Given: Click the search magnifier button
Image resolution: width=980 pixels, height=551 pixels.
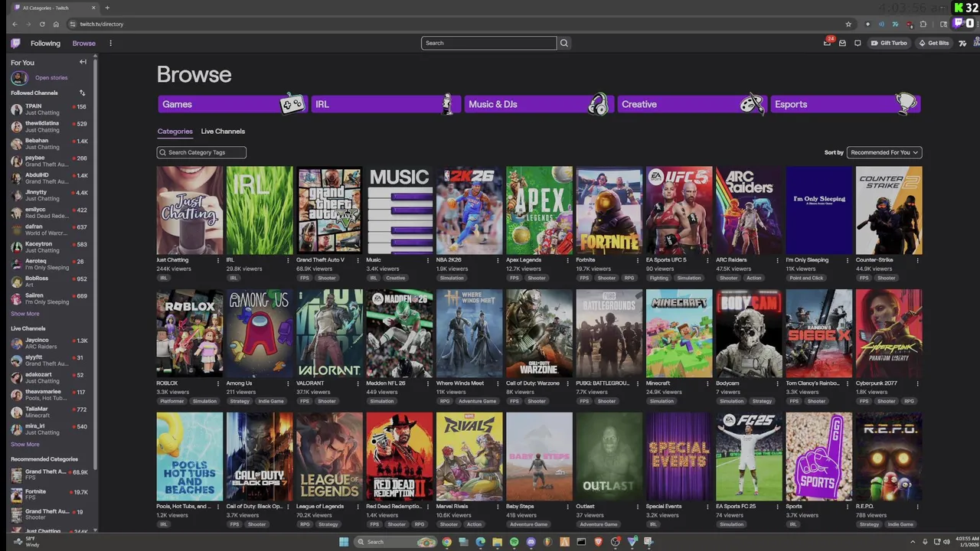Looking at the screenshot, I should 564,43.
